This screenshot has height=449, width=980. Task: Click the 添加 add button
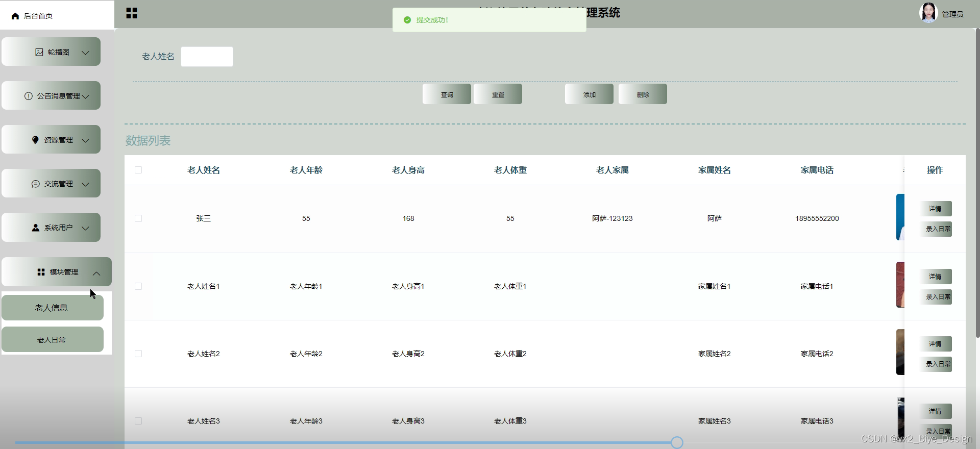click(x=589, y=94)
